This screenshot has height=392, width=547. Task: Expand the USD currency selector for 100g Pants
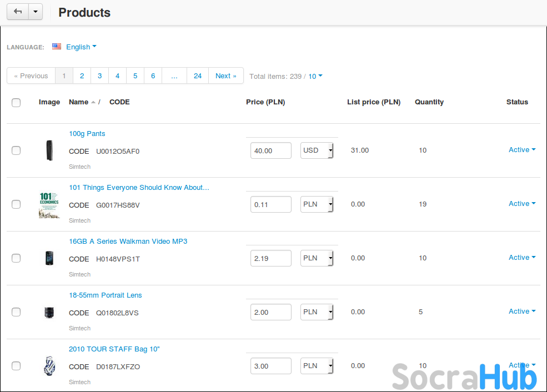click(x=317, y=150)
